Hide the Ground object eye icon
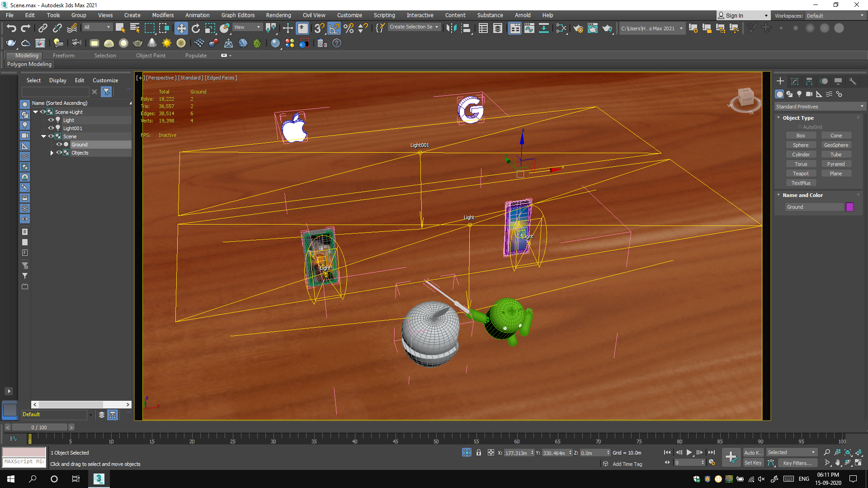Image resolution: width=868 pixels, height=488 pixels. [59, 145]
